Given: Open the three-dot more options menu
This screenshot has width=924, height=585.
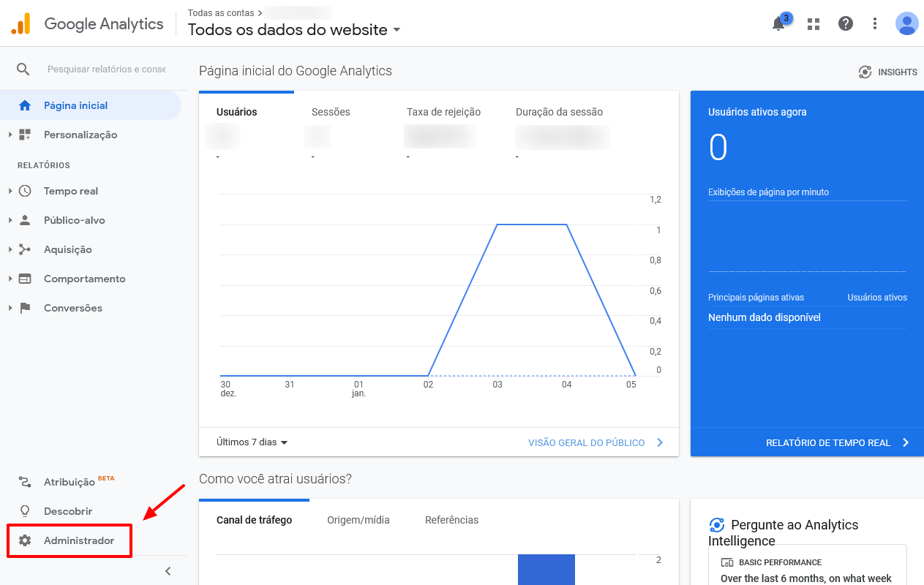Looking at the screenshot, I should (x=875, y=23).
